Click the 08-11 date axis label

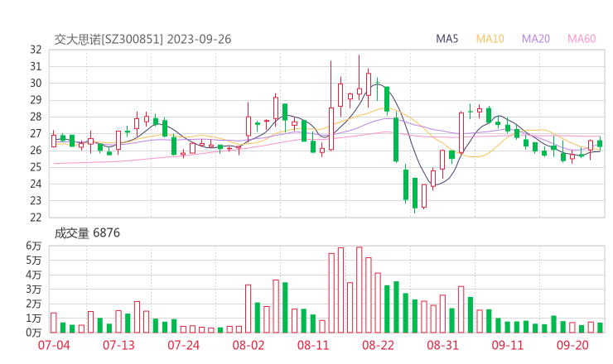pyautogui.click(x=313, y=345)
